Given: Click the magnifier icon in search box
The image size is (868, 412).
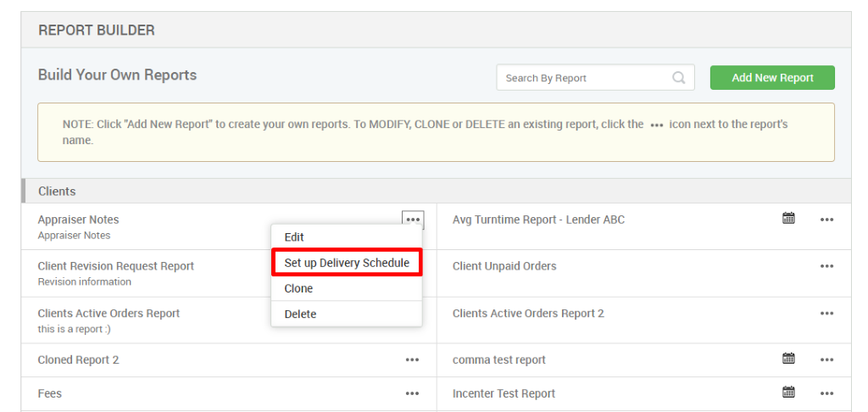Looking at the screenshot, I should tap(679, 78).
